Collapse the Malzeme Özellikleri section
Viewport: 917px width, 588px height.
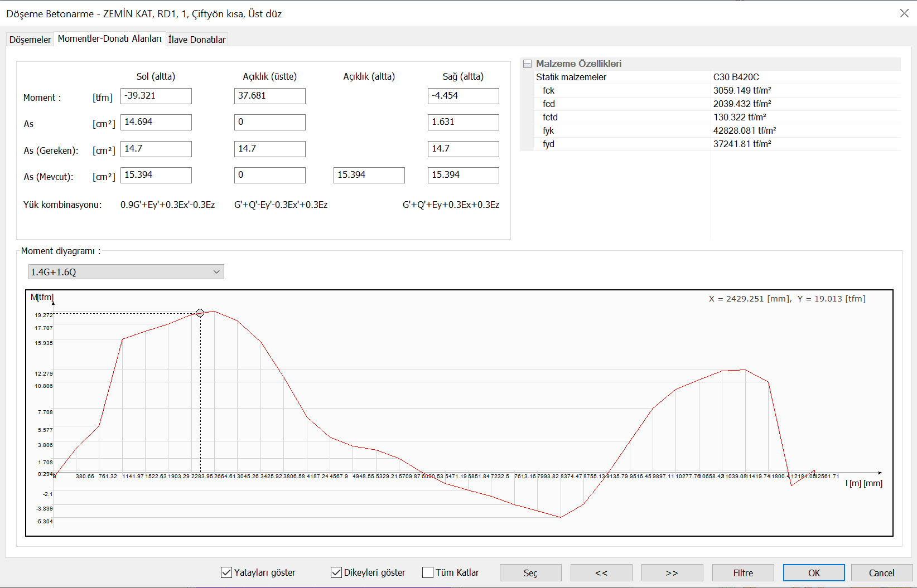pos(527,64)
